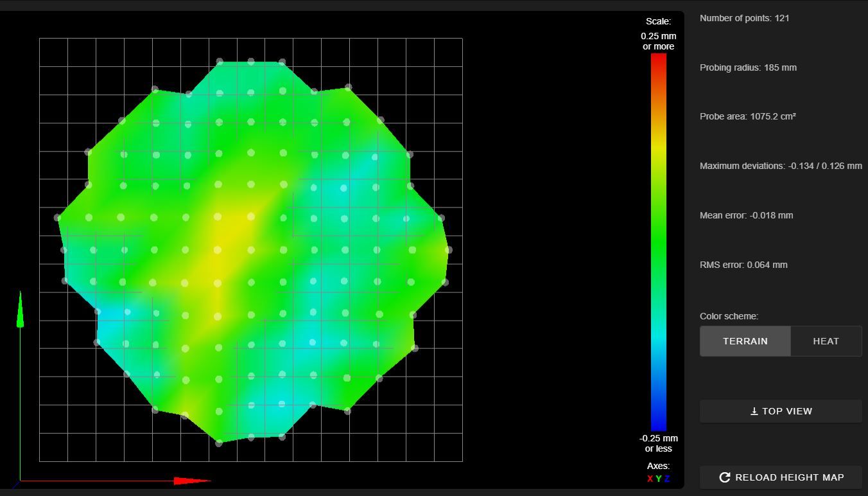This screenshot has height=496, width=868.
Task: Click the green Y axis arrowhead
Action: pos(20,310)
